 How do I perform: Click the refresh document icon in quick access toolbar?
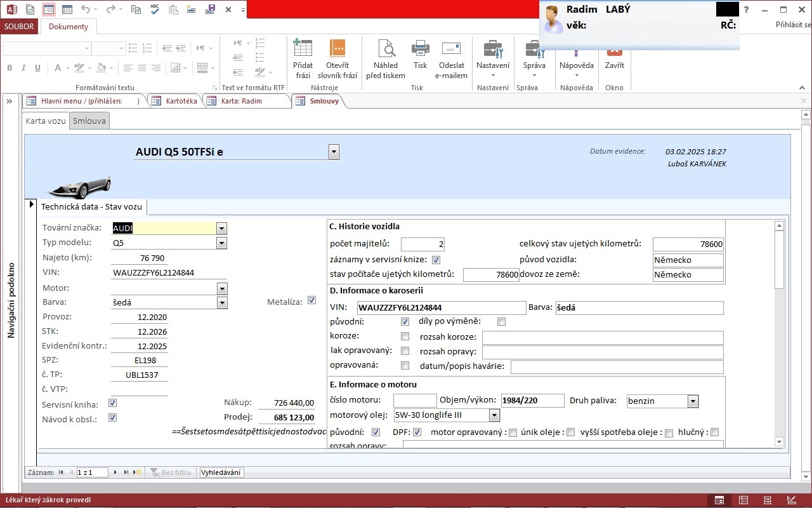click(30, 10)
